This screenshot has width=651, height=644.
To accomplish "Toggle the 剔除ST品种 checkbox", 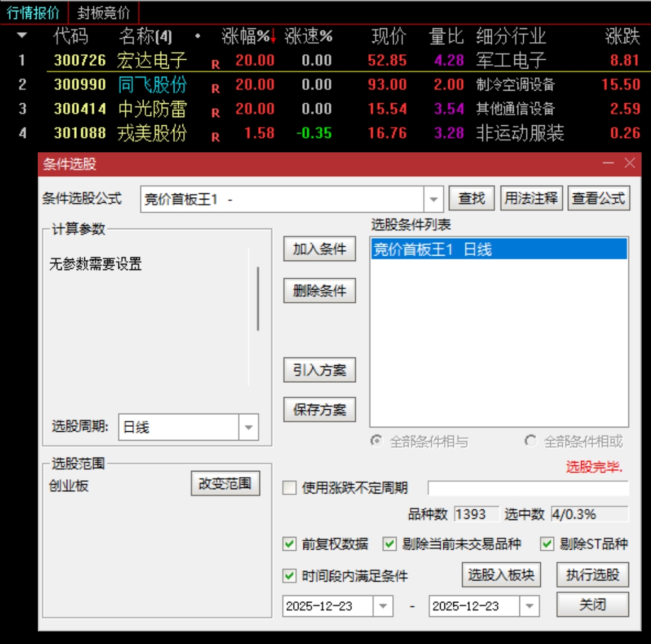I will click(546, 543).
